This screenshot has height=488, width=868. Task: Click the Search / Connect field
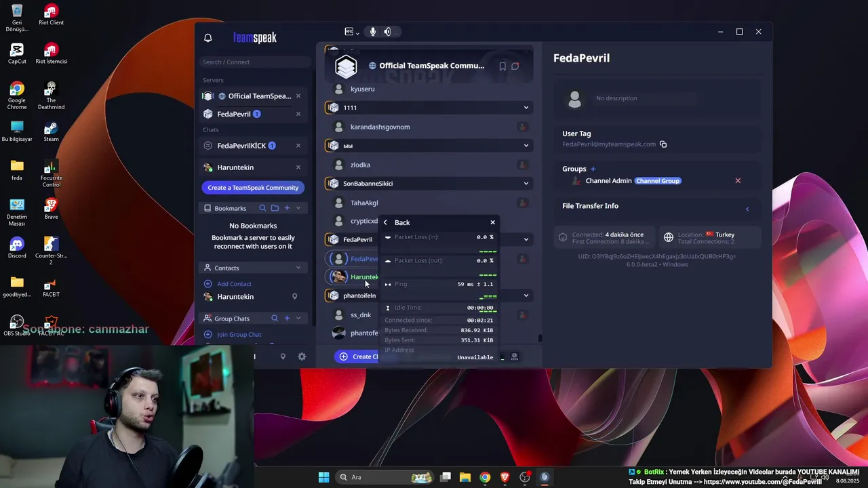254,62
